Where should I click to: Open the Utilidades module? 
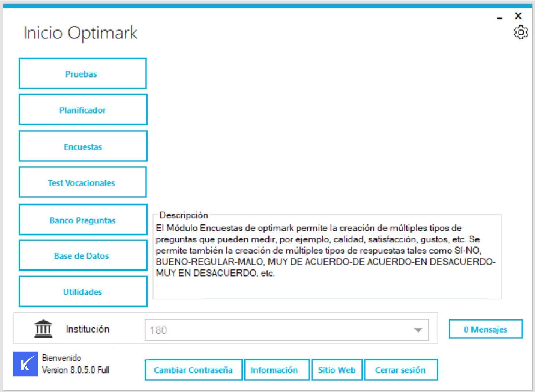tap(83, 291)
